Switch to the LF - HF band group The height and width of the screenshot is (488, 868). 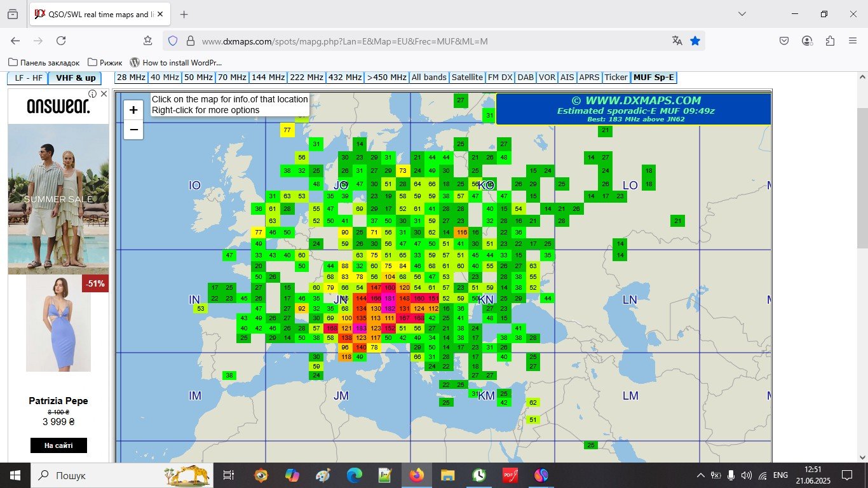click(x=27, y=78)
